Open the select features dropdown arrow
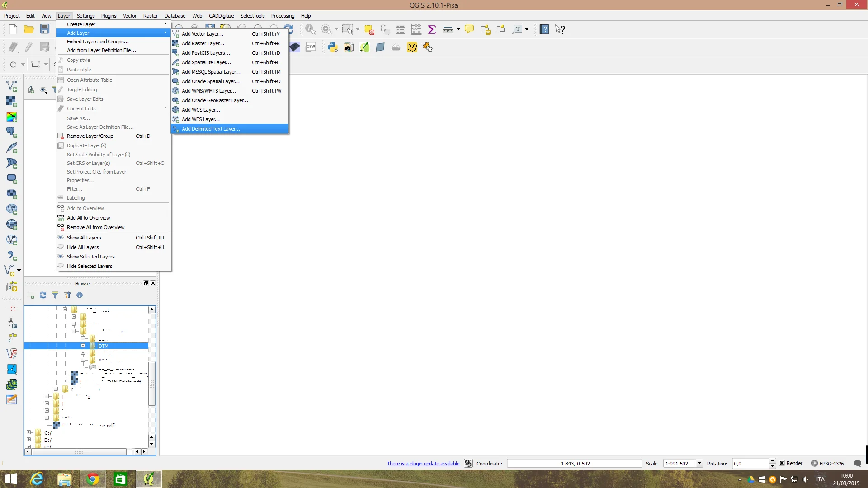 [358, 29]
